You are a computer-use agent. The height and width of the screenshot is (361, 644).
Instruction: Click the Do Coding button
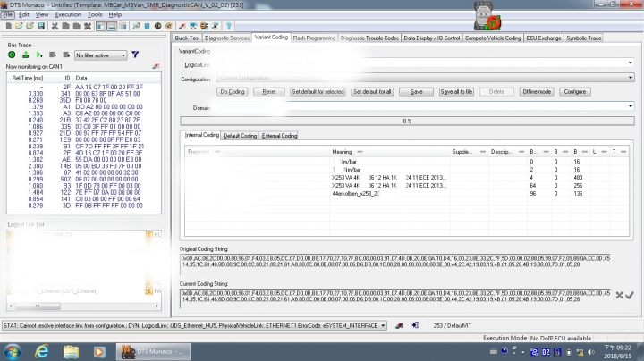click(232, 91)
